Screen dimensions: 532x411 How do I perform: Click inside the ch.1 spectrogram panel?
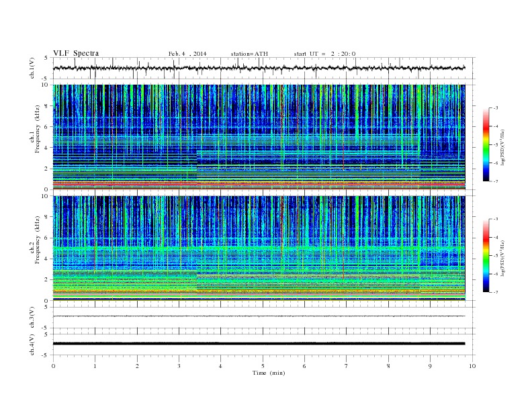[x=259, y=137]
